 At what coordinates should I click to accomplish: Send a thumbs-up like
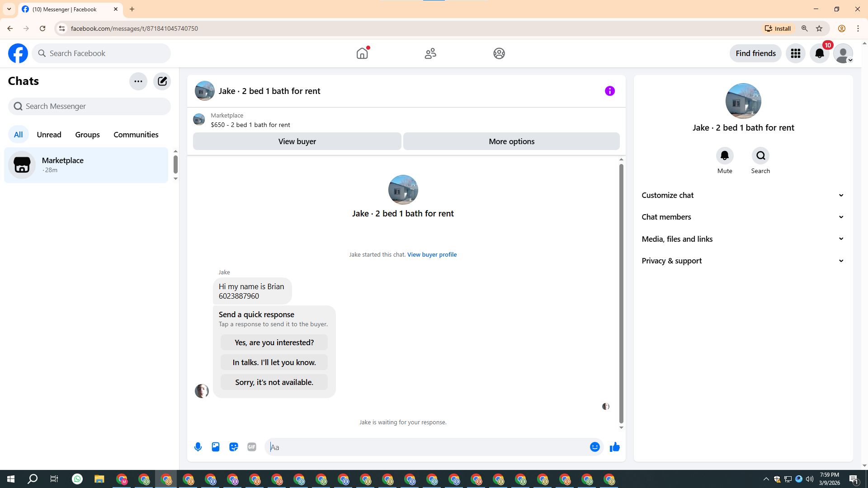615,447
